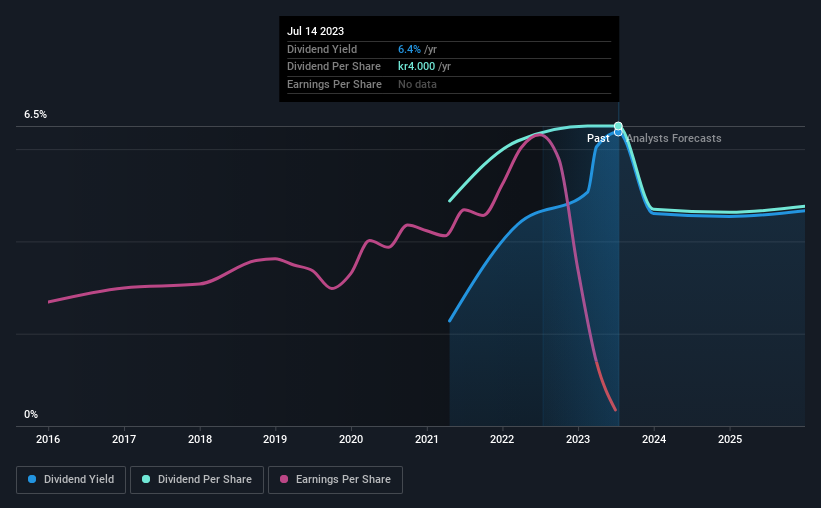Click the 2022 x-axis label
Viewport: 821px width, 508px height.
502,439
